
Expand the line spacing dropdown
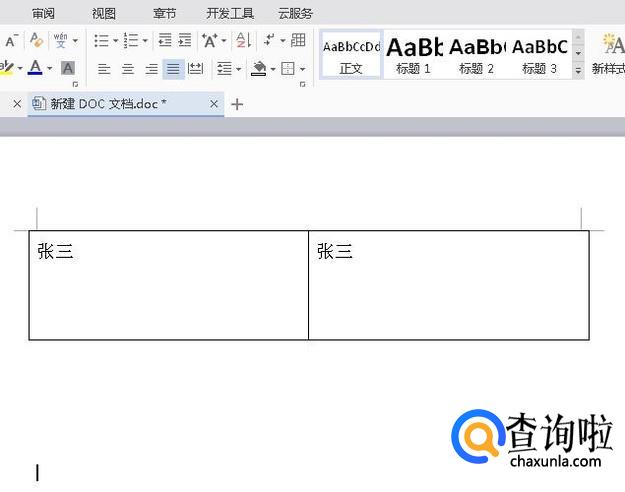[x=238, y=69]
